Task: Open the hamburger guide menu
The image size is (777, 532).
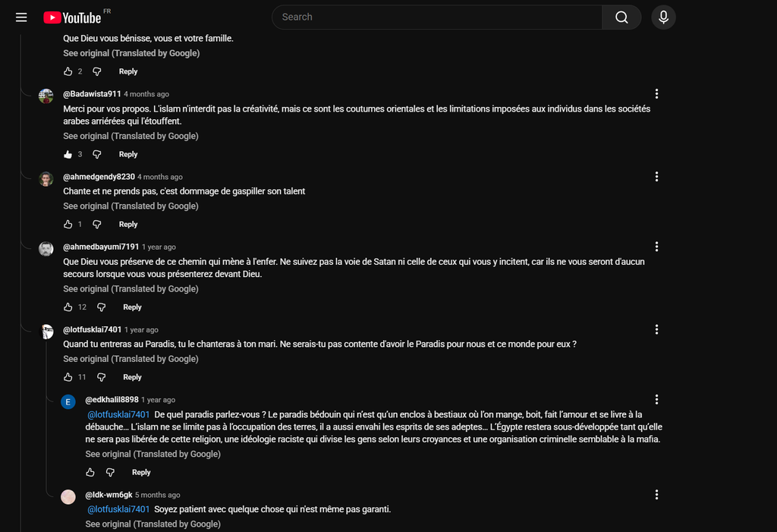Action: pos(21,17)
